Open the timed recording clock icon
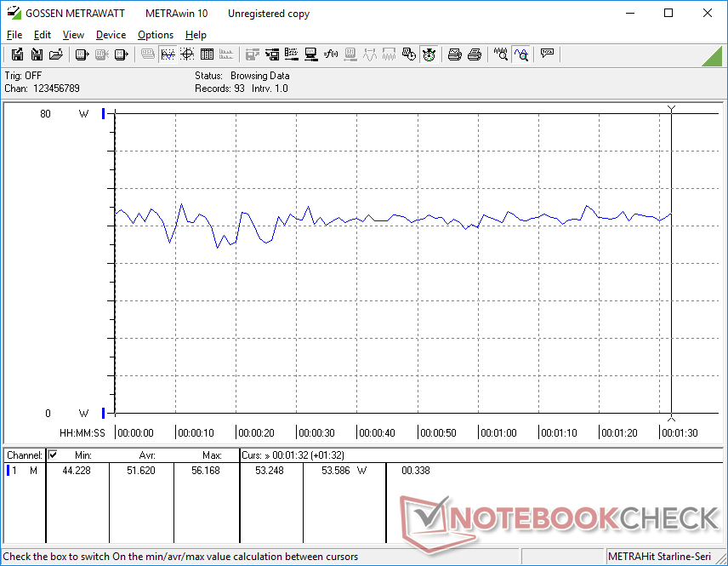 408,54
